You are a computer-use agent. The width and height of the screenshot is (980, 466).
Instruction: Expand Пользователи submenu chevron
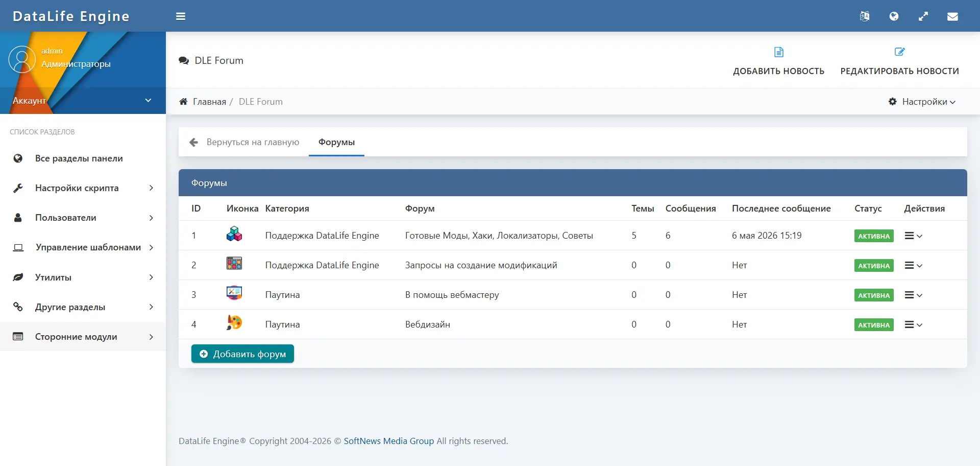click(x=151, y=218)
